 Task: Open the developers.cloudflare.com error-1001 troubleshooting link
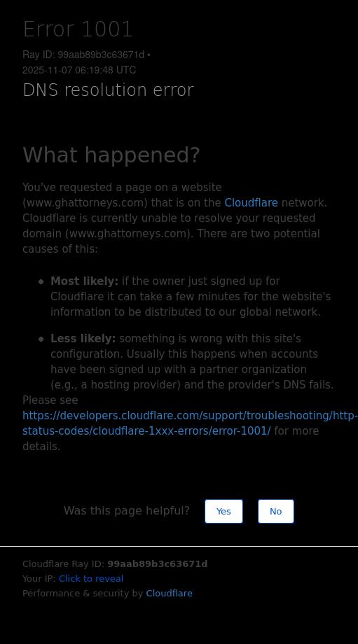[190, 423]
